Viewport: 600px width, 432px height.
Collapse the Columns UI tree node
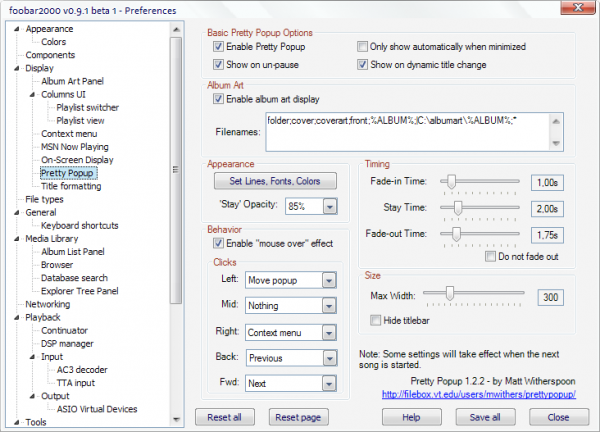tap(33, 94)
